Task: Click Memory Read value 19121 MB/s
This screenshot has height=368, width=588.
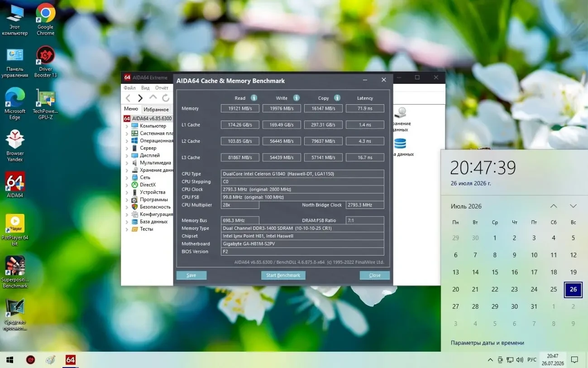Action: click(x=240, y=108)
